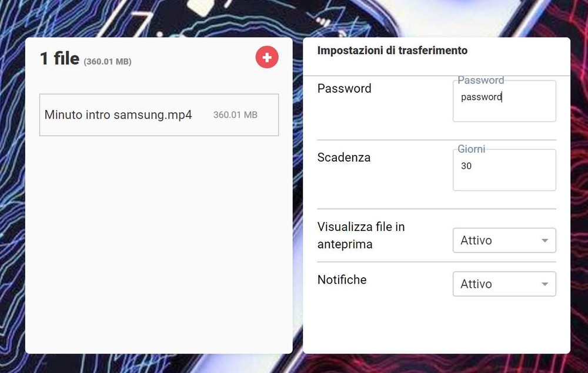Open the Visualizza file in anteprima dropdown
The height and width of the screenshot is (373, 588).
point(505,240)
